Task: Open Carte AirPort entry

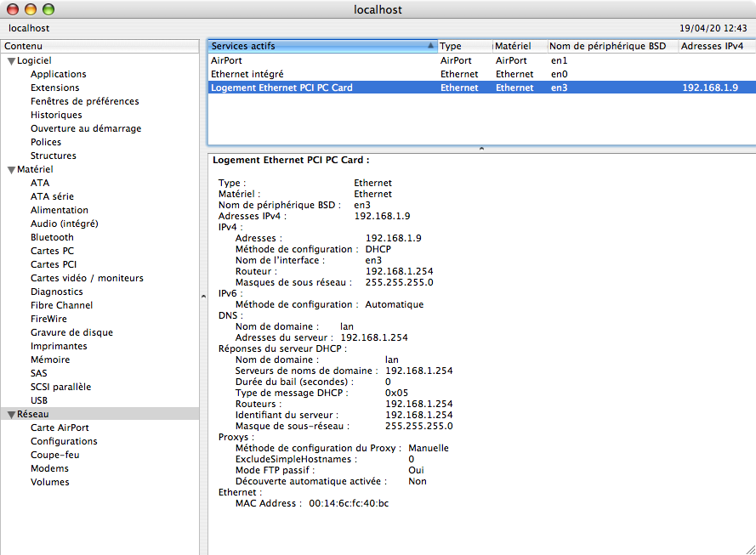Action: point(60,428)
